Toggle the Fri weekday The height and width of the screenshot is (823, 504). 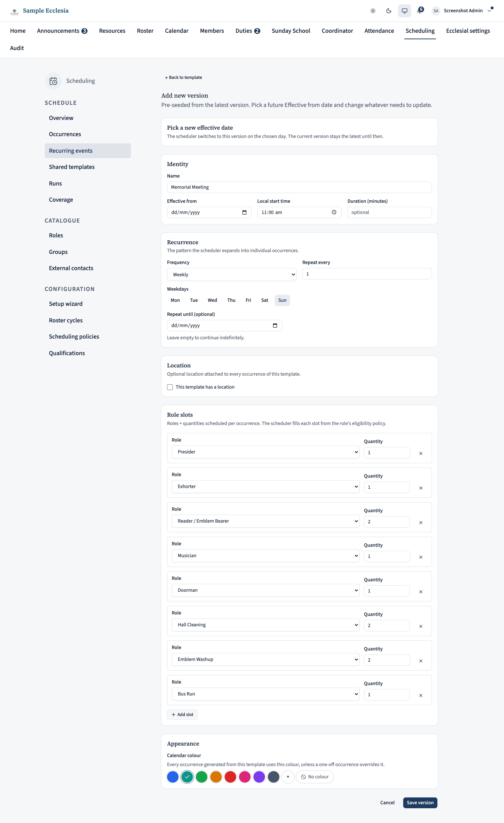[x=248, y=300]
